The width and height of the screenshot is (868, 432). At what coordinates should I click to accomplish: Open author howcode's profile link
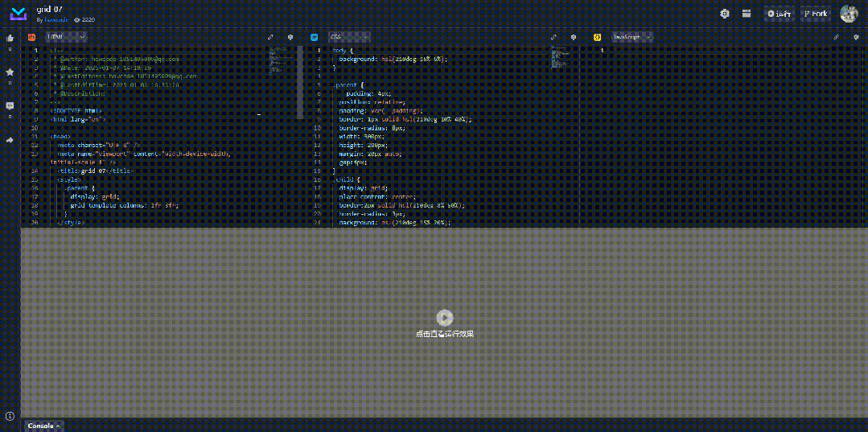[56, 19]
